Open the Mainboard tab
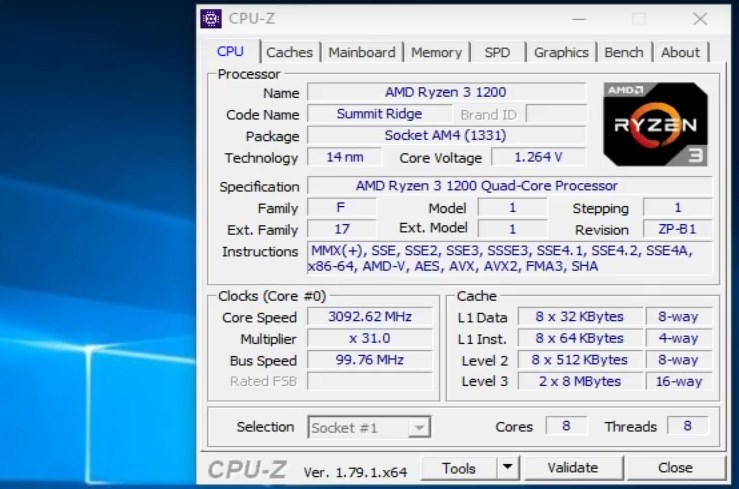This screenshot has width=739, height=489. (362, 52)
